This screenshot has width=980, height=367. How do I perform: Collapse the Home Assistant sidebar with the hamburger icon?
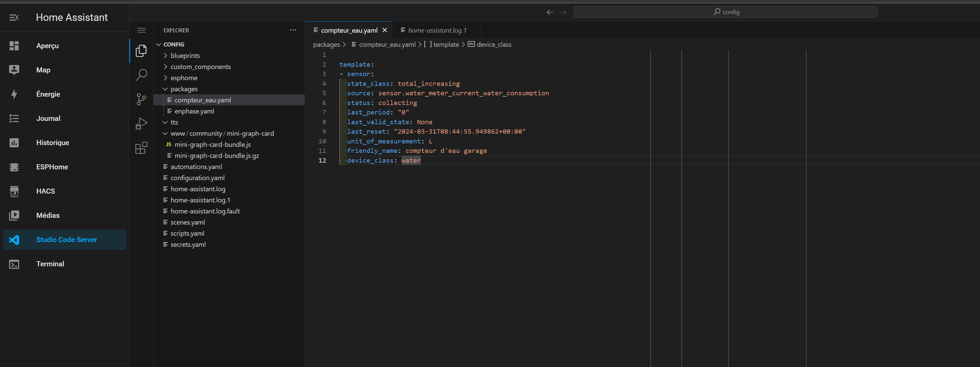click(x=14, y=17)
